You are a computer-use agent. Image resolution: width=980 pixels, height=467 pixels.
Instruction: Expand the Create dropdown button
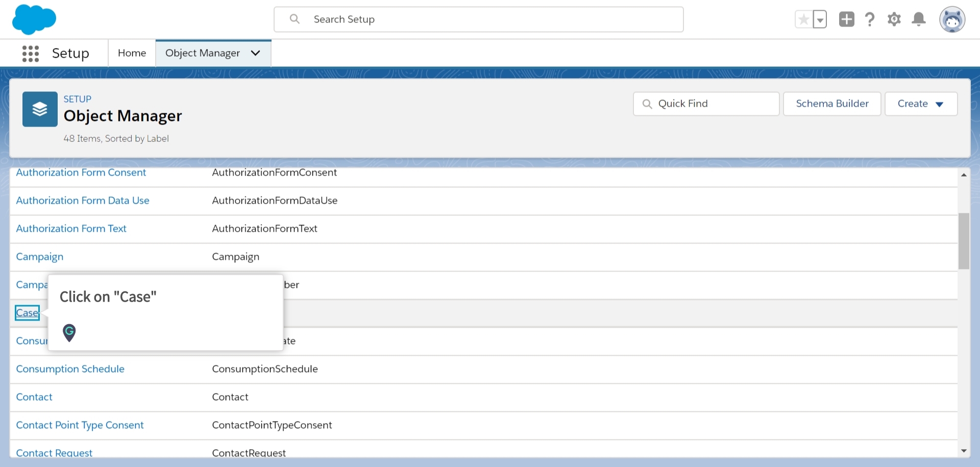click(x=921, y=104)
